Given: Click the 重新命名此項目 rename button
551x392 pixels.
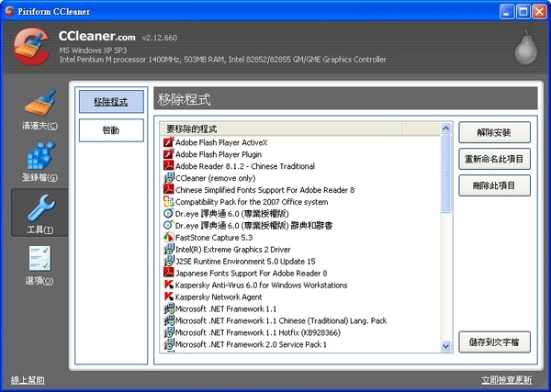Looking at the screenshot, I should (494, 159).
